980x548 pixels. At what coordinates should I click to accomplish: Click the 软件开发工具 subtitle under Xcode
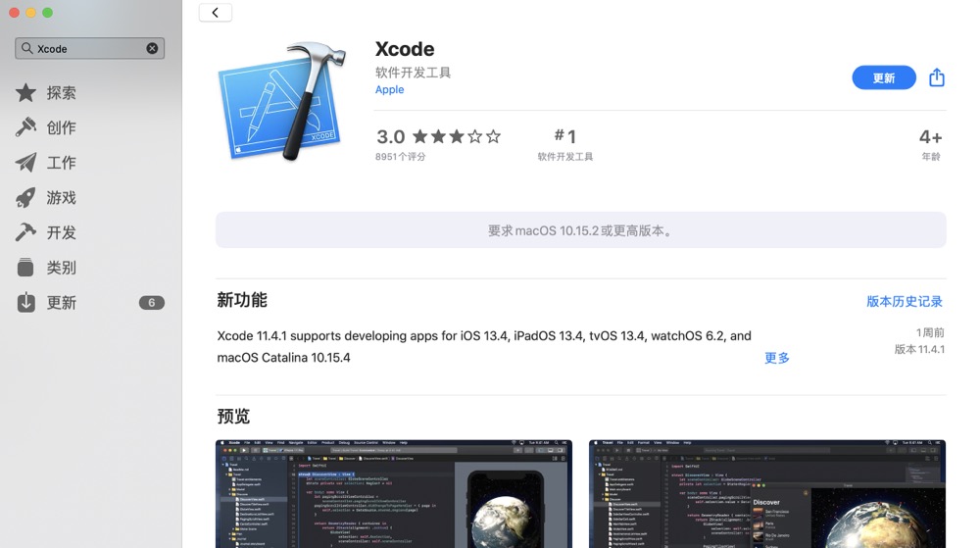[x=413, y=73]
